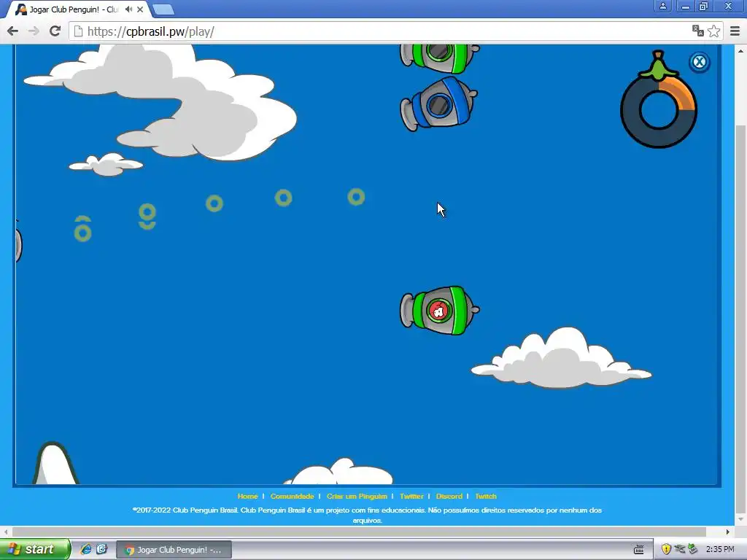Click the translate page icon in the address bar
747x560 pixels.
pos(698,31)
